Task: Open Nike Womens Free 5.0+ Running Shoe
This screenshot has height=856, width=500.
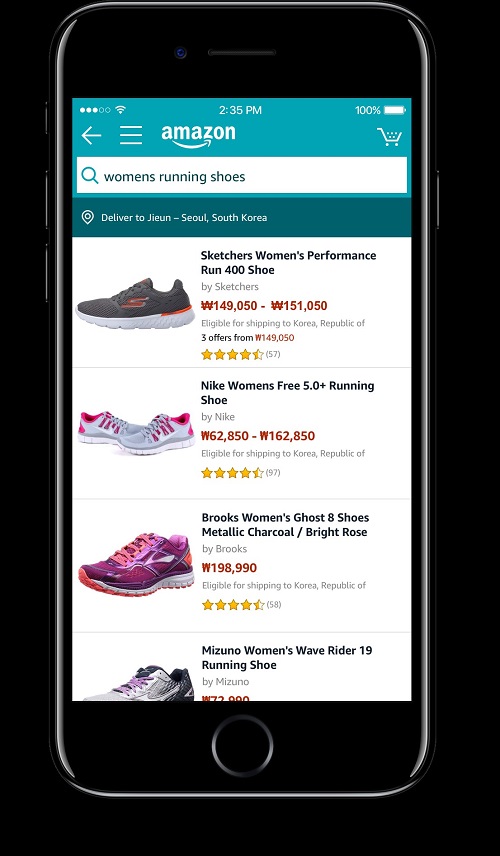Action: [287, 393]
